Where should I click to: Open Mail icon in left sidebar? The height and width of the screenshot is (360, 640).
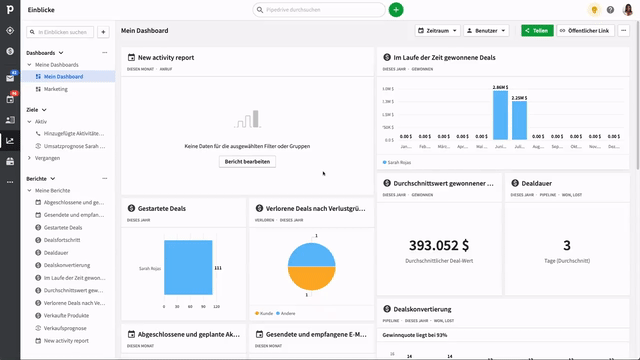tap(10, 78)
